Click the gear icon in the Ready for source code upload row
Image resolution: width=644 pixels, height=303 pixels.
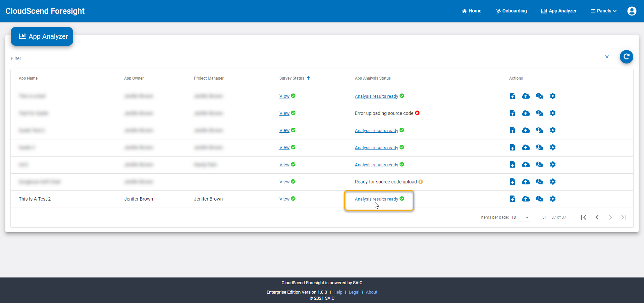click(x=553, y=182)
